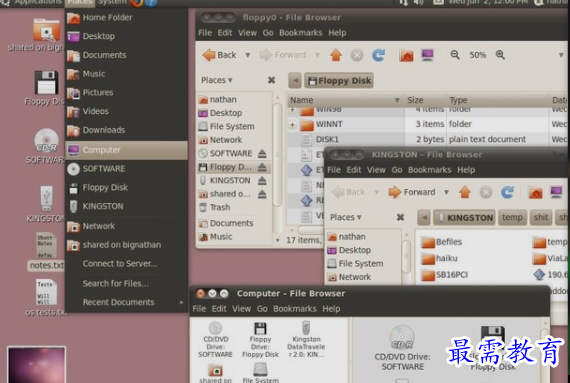The height and width of the screenshot is (383, 570).
Task: Close the sidebar in KINGSTON window
Action: 400,217
